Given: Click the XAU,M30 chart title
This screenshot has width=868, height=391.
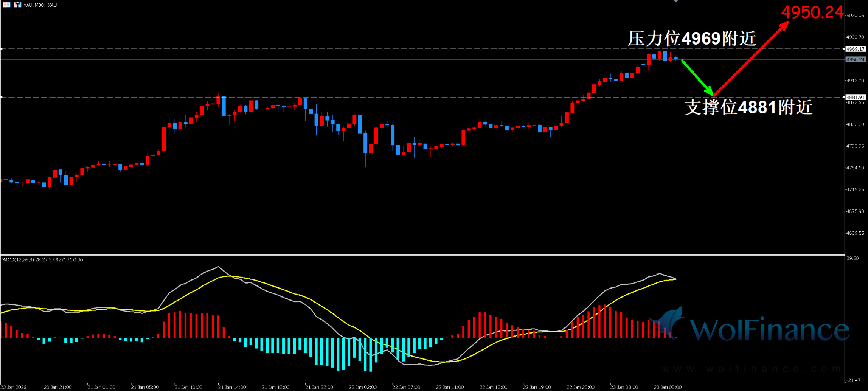Looking at the screenshot, I should tap(40, 5).
